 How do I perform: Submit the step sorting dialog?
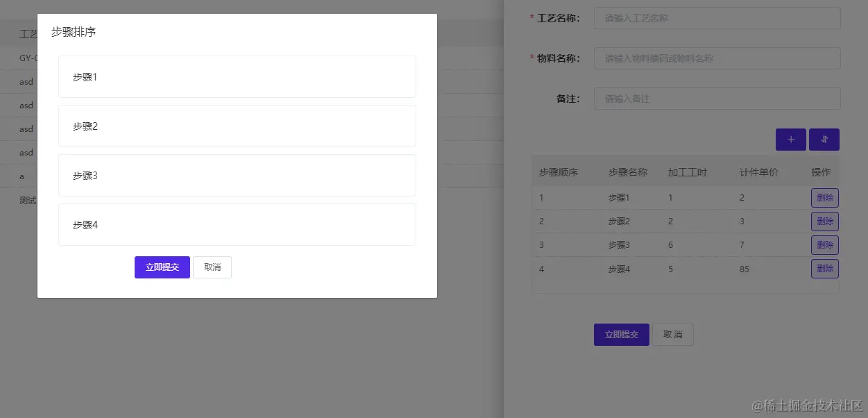[162, 267]
